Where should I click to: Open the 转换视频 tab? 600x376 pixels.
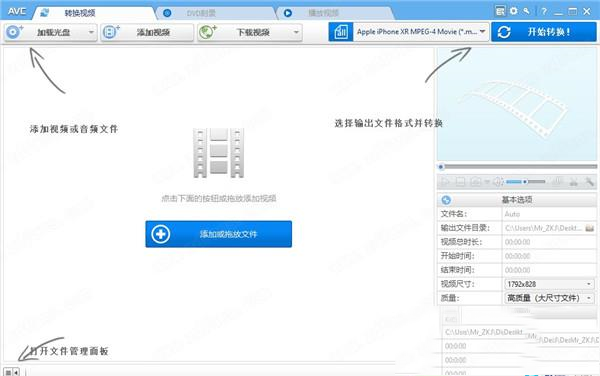tap(94, 13)
